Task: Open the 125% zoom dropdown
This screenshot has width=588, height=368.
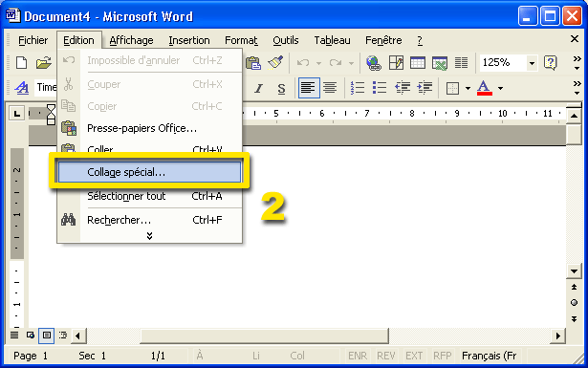Action: [532, 63]
